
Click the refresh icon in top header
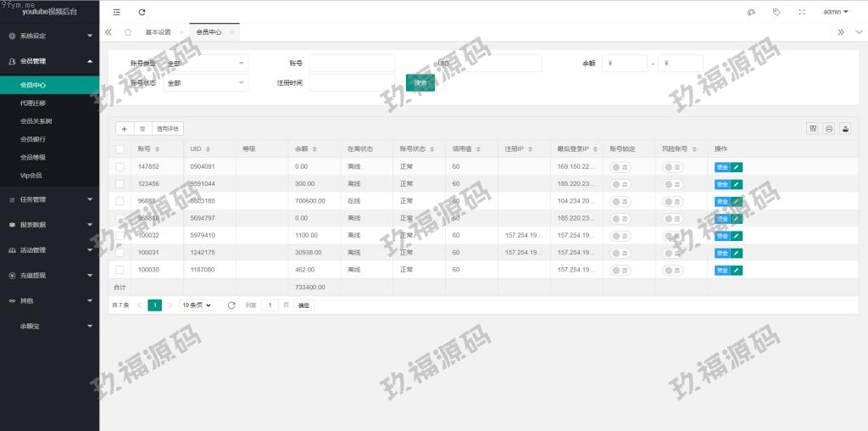pos(142,12)
